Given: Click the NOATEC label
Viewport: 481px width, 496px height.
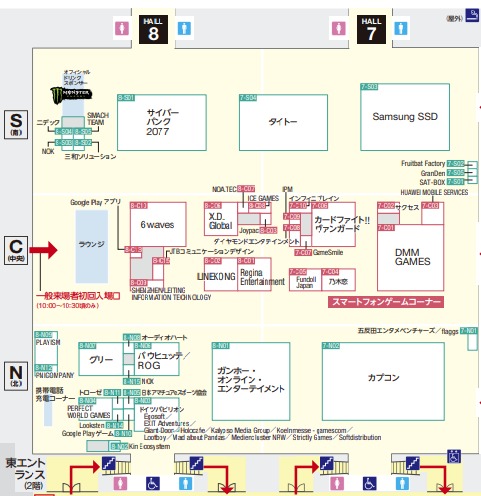Looking at the screenshot, I should (x=224, y=189).
